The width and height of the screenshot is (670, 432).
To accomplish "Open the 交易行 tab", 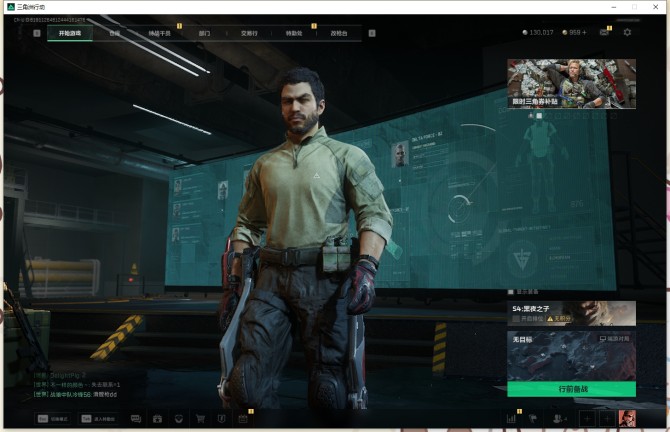I will [249, 33].
